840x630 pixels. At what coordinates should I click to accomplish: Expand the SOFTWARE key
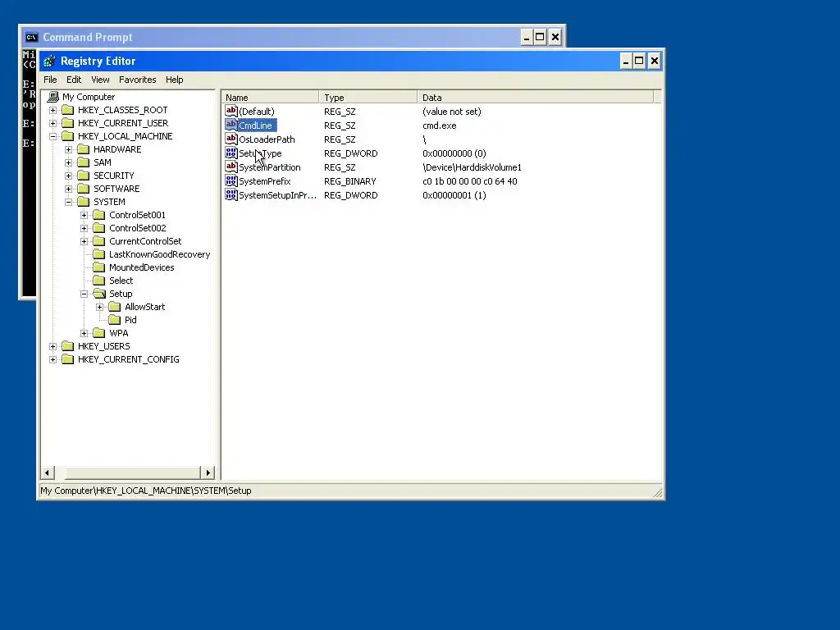[x=68, y=189]
